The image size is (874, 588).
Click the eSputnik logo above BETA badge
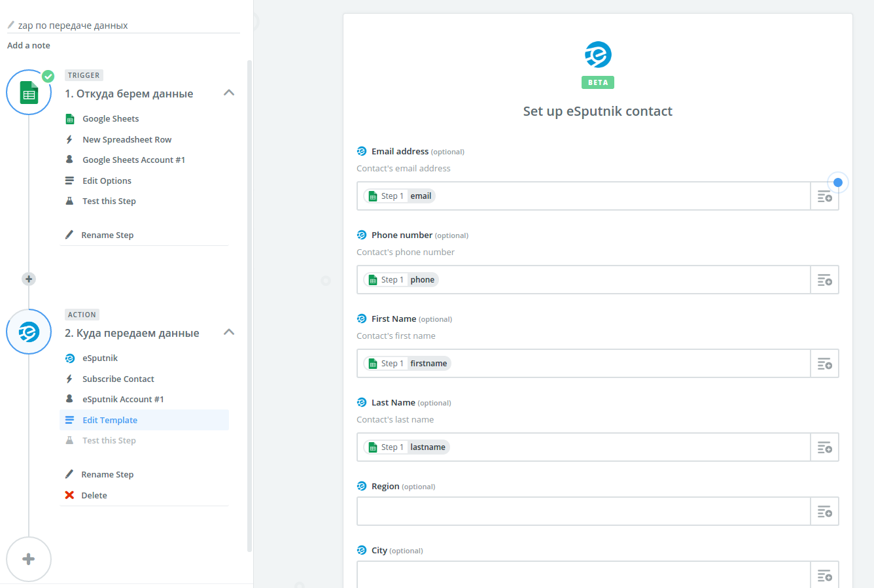pyautogui.click(x=598, y=54)
